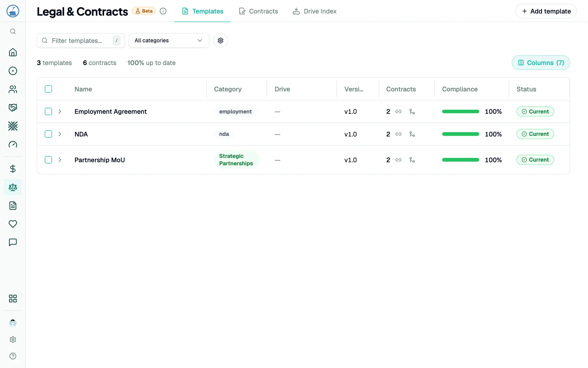
Task: Switch to the Templates tab
Action: click(202, 11)
